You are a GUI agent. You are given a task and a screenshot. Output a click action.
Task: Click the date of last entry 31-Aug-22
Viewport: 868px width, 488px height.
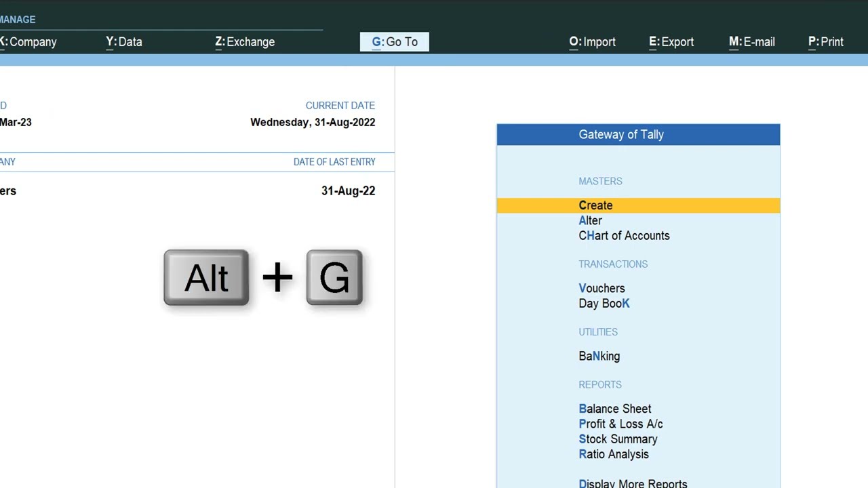348,190
